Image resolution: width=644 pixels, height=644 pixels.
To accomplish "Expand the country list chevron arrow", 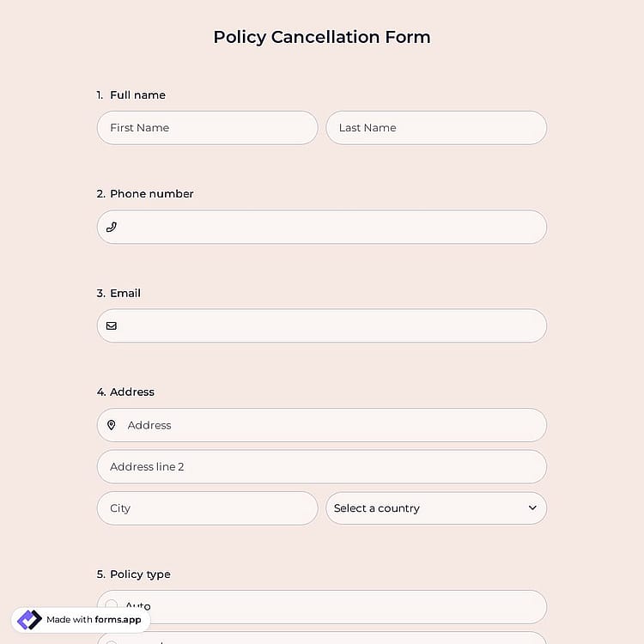I will [532, 507].
